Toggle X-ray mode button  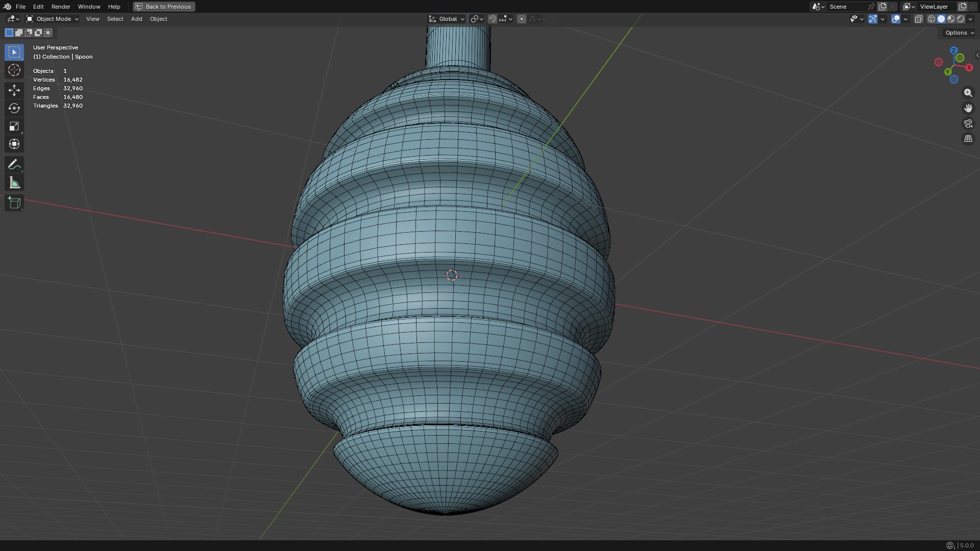click(918, 19)
